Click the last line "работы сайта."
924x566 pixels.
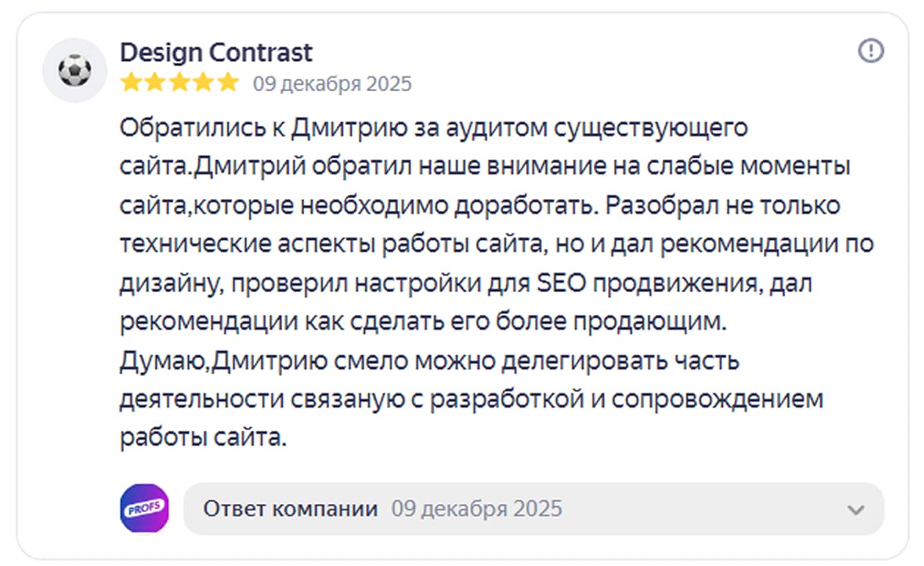click(202, 438)
